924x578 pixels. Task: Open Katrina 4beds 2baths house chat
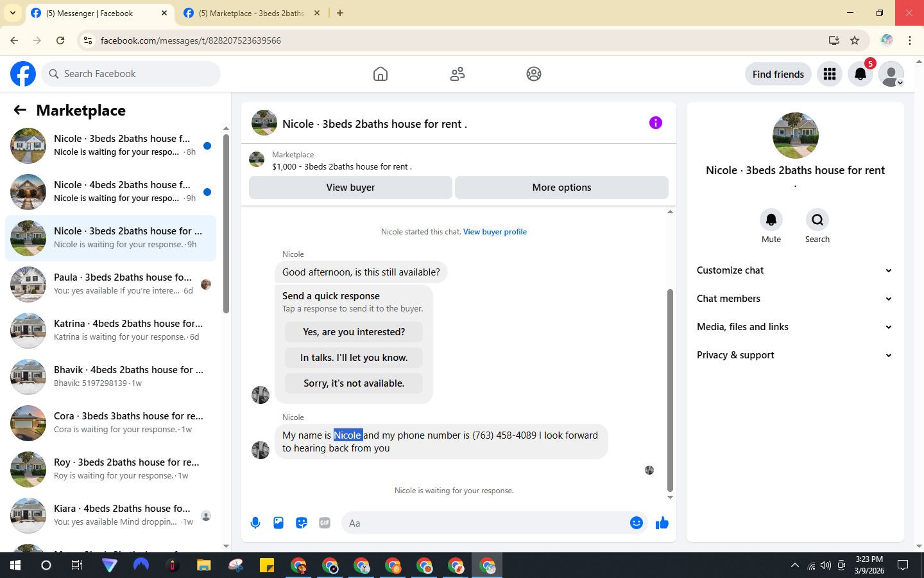(110, 330)
